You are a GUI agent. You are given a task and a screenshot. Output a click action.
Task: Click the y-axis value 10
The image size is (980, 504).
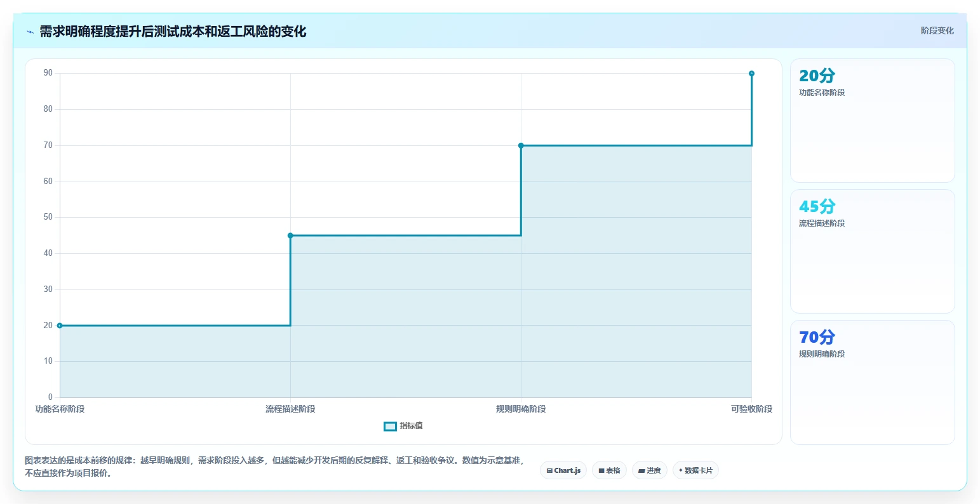48,361
